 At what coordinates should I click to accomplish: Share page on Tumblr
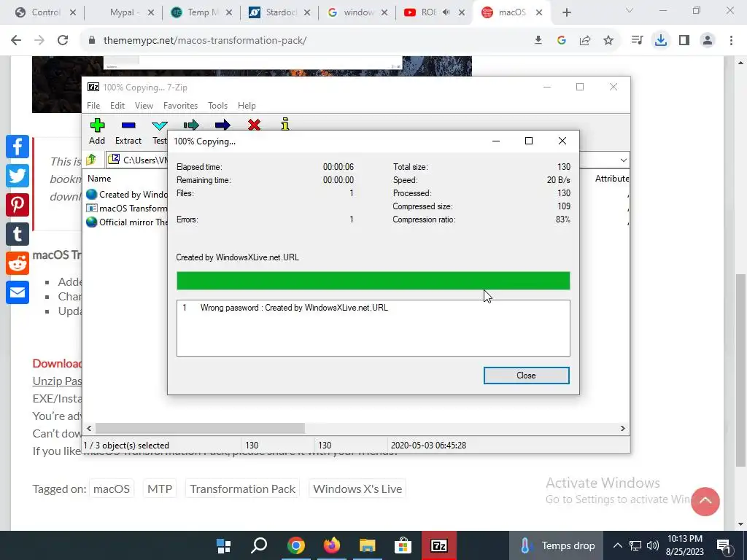tap(18, 234)
